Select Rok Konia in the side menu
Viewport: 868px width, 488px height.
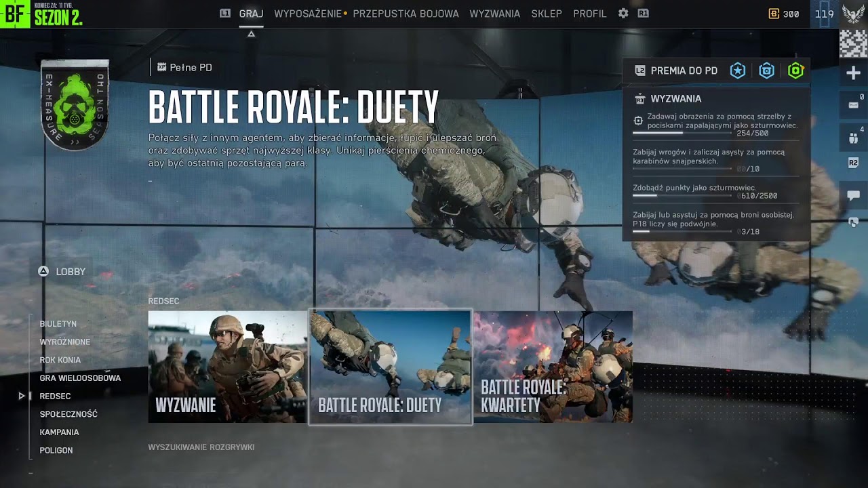(60, 360)
